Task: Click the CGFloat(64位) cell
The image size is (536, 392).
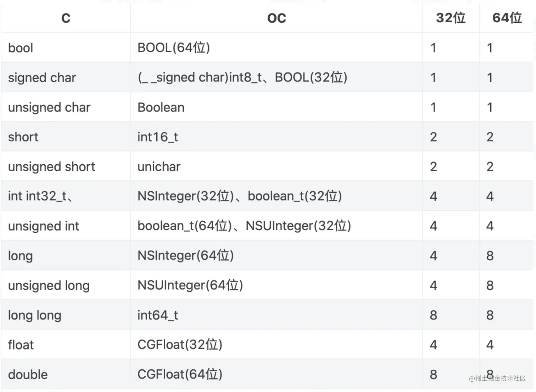Action: (x=277, y=374)
